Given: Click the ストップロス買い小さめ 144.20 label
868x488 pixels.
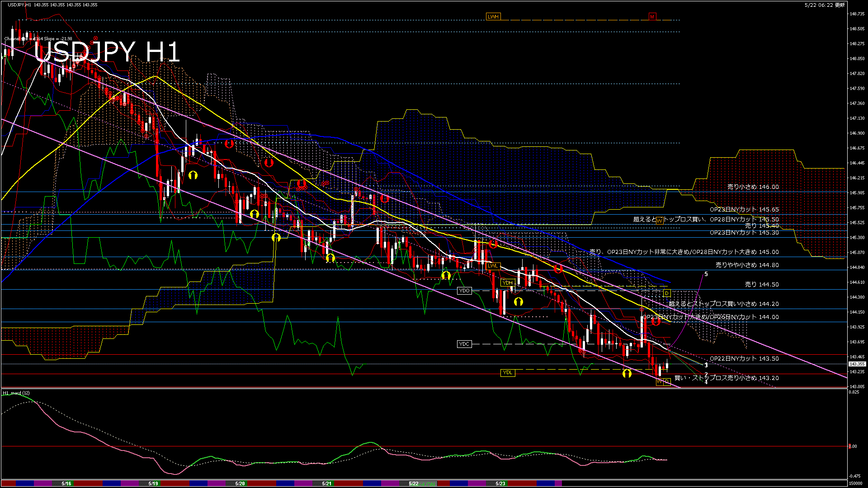Looking at the screenshot, I should click(723, 304).
